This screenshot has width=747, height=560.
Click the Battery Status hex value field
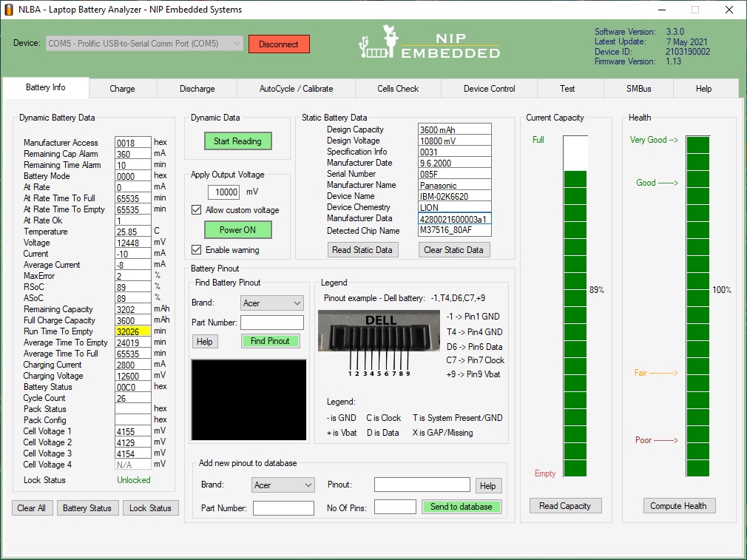click(x=133, y=387)
